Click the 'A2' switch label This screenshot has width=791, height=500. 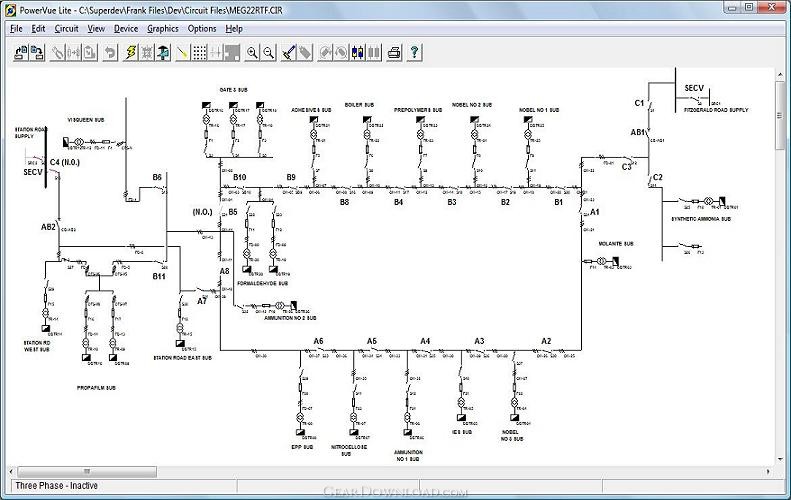546,341
